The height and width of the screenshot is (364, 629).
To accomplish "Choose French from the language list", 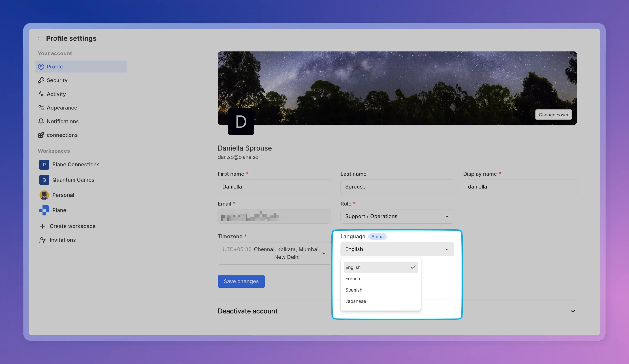I will pos(352,279).
